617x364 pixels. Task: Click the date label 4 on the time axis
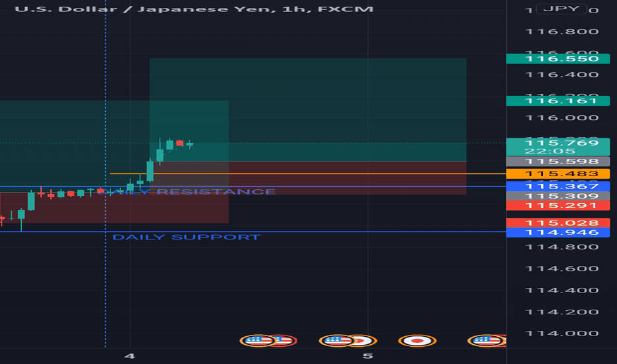pyautogui.click(x=130, y=356)
